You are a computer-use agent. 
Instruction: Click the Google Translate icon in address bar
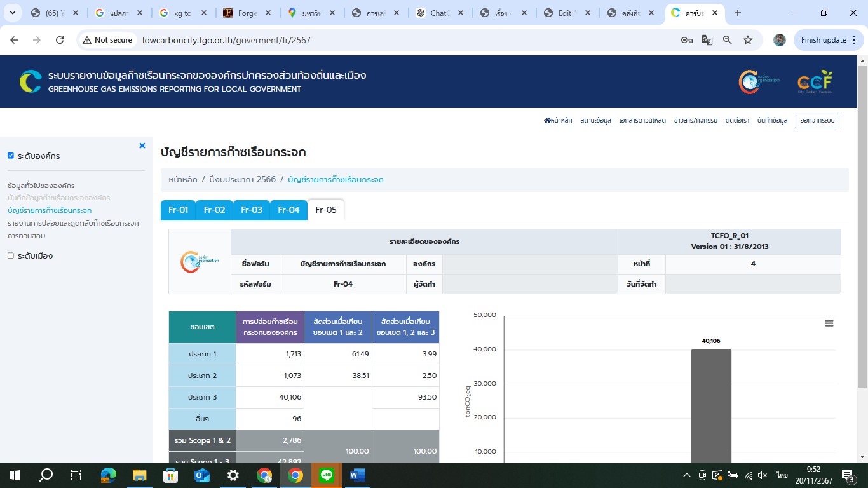click(x=707, y=40)
